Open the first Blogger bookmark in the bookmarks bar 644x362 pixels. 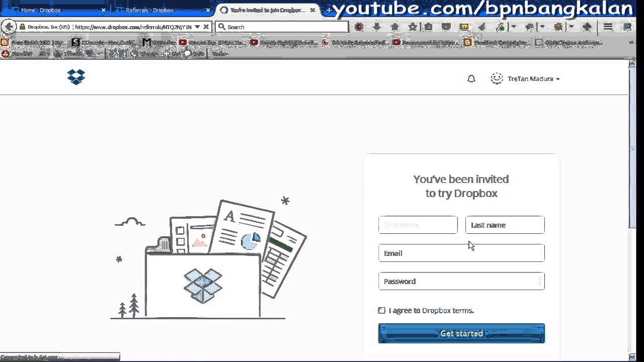[5, 43]
